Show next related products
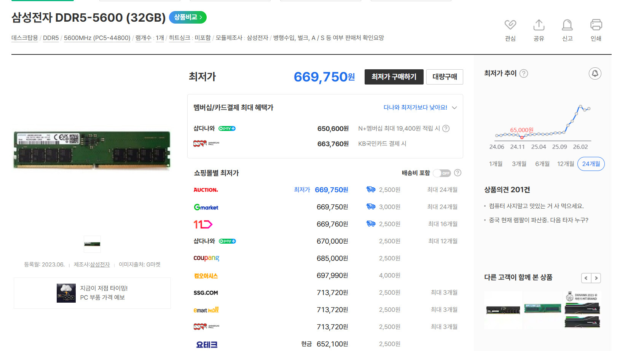Image resolution: width=644 pixels, height=351 pixels. (596, 278)
